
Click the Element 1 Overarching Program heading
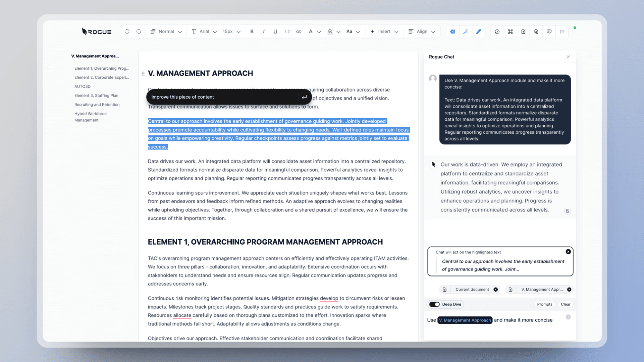(265, 242)
